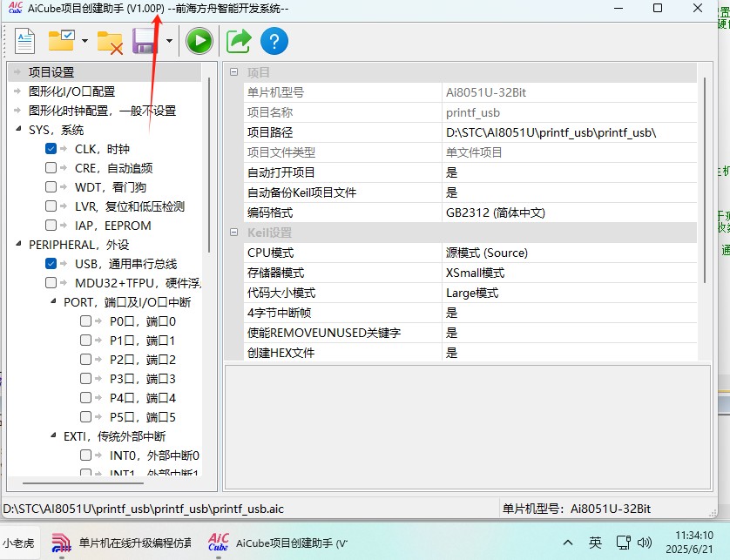Click the 项目路径 value field
Image resolution: width=730 pixels, height=560 pixels.
coord(570,132)
